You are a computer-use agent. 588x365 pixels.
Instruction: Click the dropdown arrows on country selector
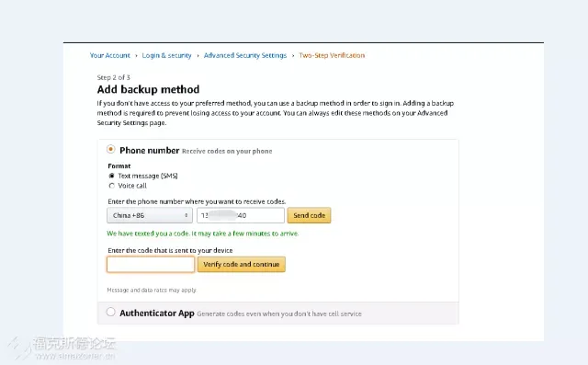pyautogui.click(x=186, y=215)
